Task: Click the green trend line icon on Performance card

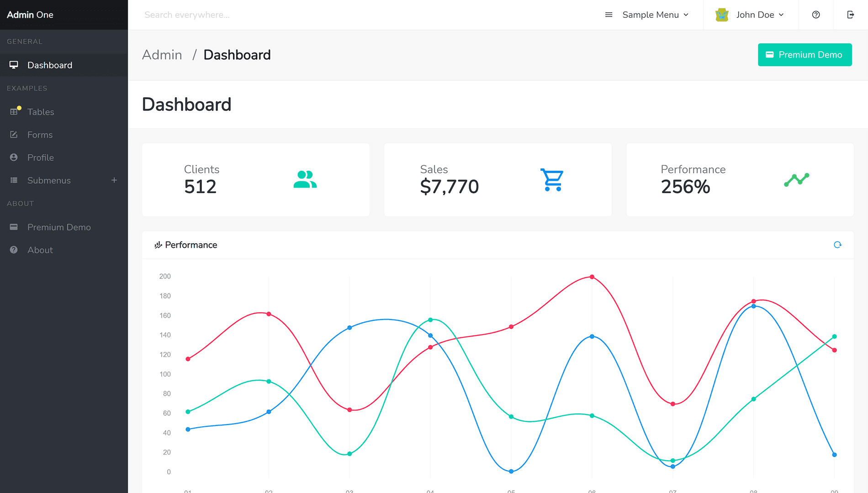Action: pyautogui.click(x=796, y=179)
